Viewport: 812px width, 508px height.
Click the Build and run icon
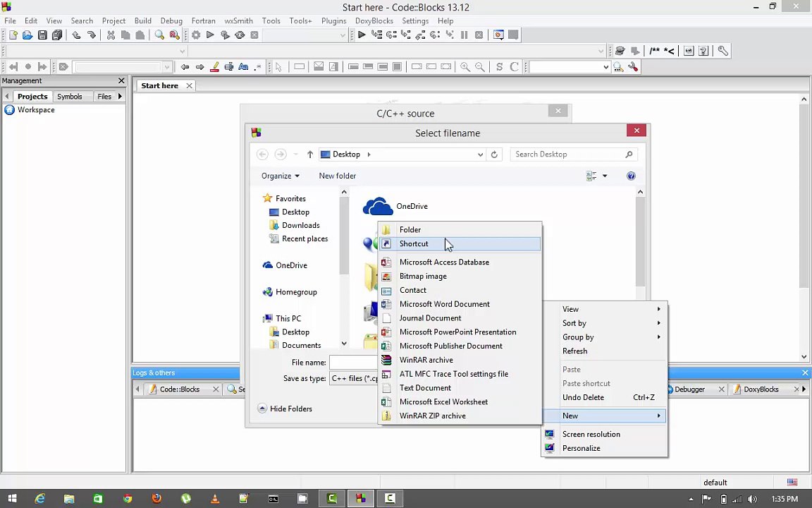tap(225, 35)
